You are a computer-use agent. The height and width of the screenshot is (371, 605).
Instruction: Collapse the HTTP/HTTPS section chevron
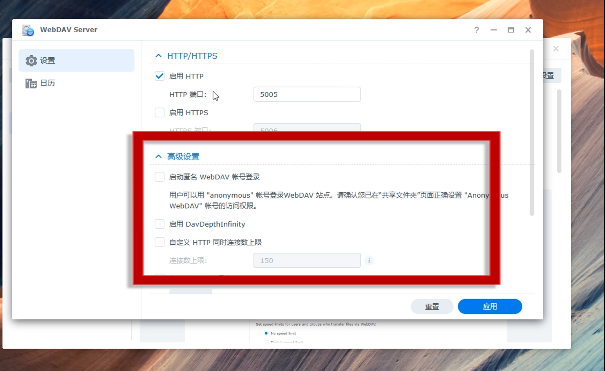[158, 56]
